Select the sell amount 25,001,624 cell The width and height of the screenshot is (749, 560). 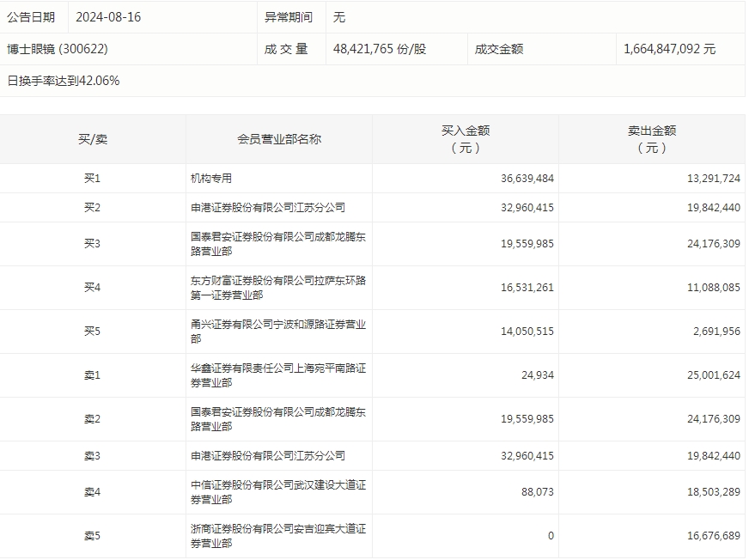707,375
